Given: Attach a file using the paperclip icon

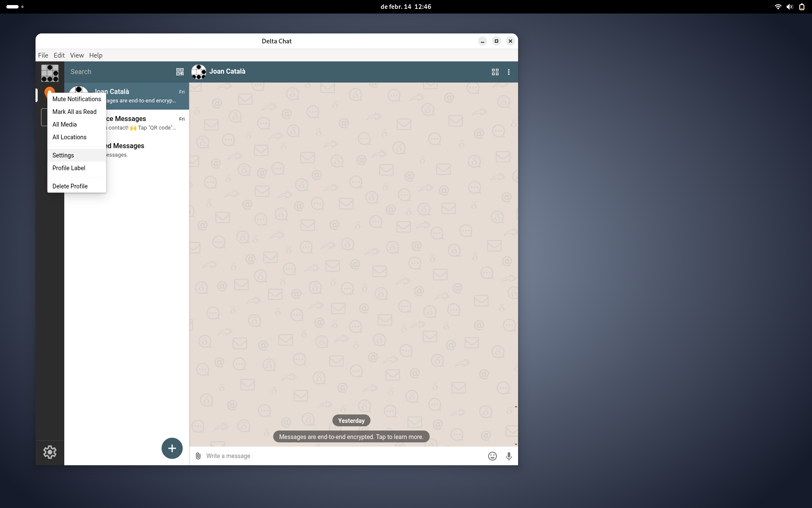Looking at the screenshot, I should coord(198,456).
